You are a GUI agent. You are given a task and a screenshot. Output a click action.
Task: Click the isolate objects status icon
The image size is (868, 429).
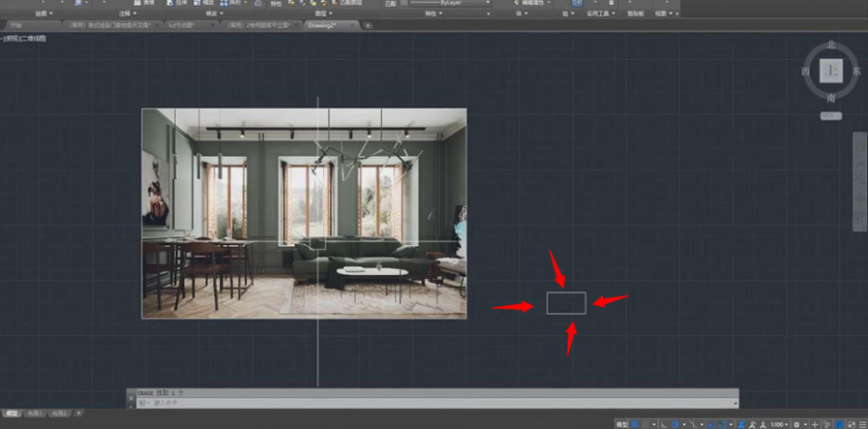pyautogui.click(x=827, y=424)
